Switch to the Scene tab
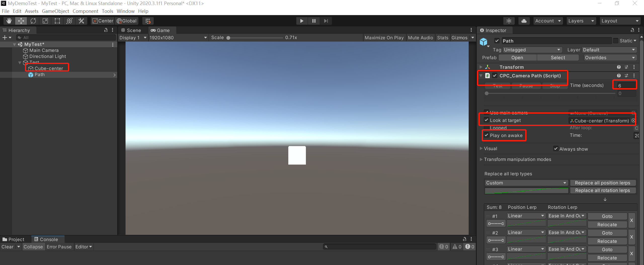The width and height of the screenshot is (644, 265). (133, 30)
